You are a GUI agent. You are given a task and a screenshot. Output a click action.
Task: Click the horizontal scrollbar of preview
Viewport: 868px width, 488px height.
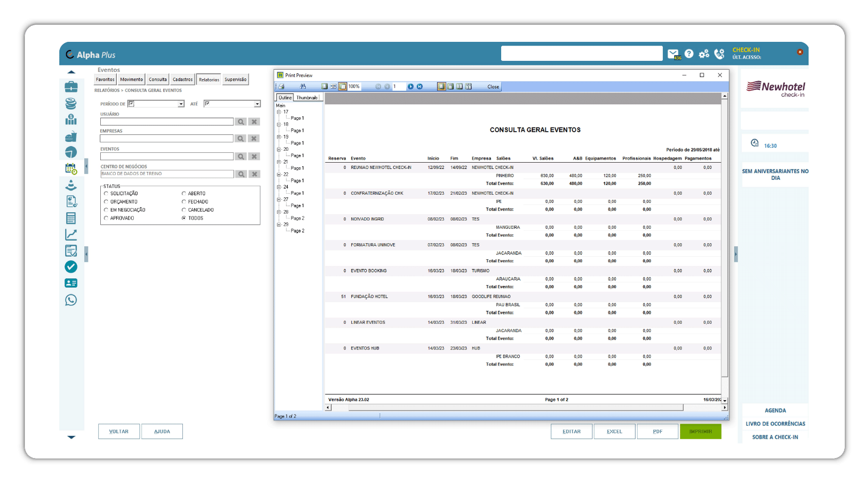pyautogui.click(x=524, y=408)
